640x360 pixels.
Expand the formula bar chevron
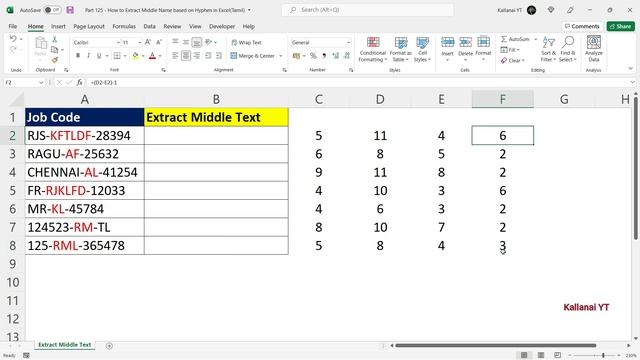632,82
